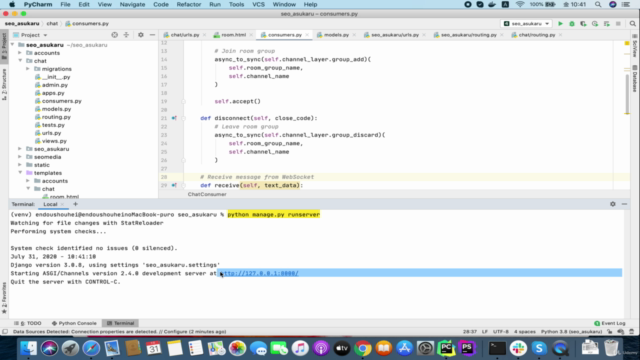The height and width of the screenshot is (360, 640).
Task: Open the Refactor menu
Action: coord(189,4)
